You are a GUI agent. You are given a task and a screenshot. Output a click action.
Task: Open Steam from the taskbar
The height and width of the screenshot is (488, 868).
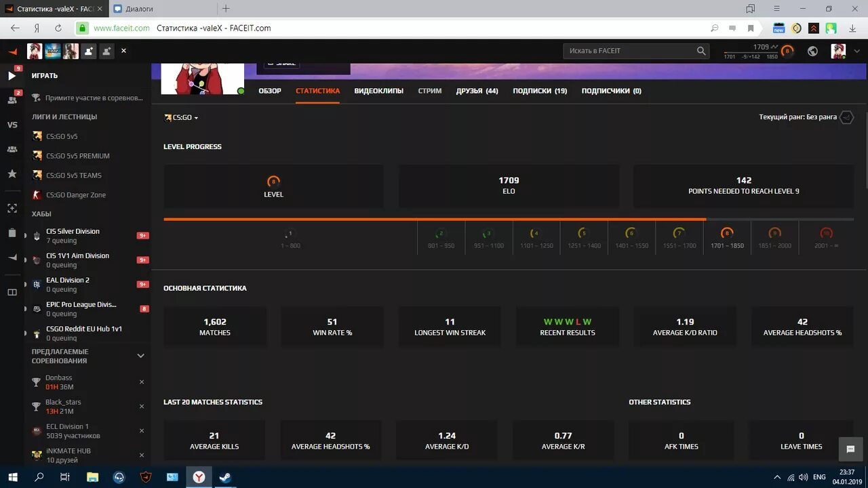coord(224,477)
